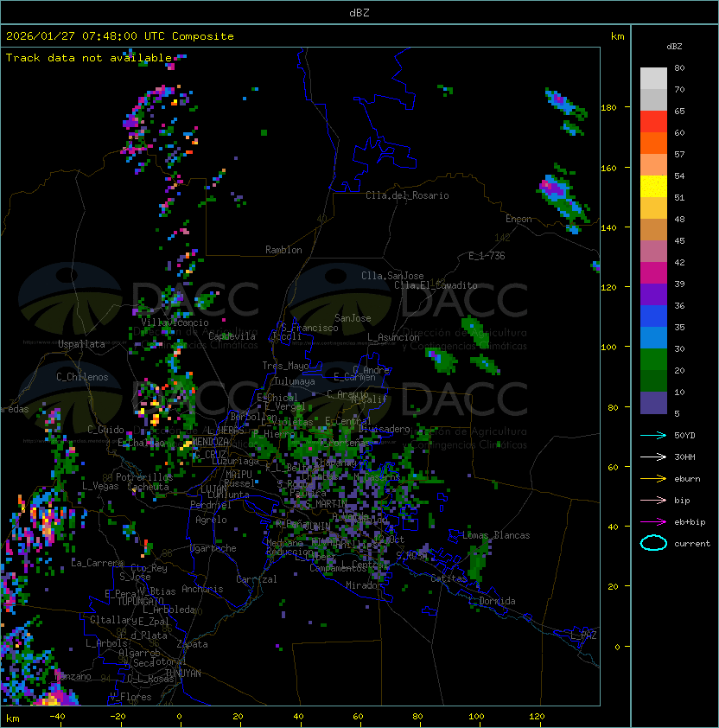Click the 2026/01/27 07:48:00 UTC Composite timestamp

[120, 36]
